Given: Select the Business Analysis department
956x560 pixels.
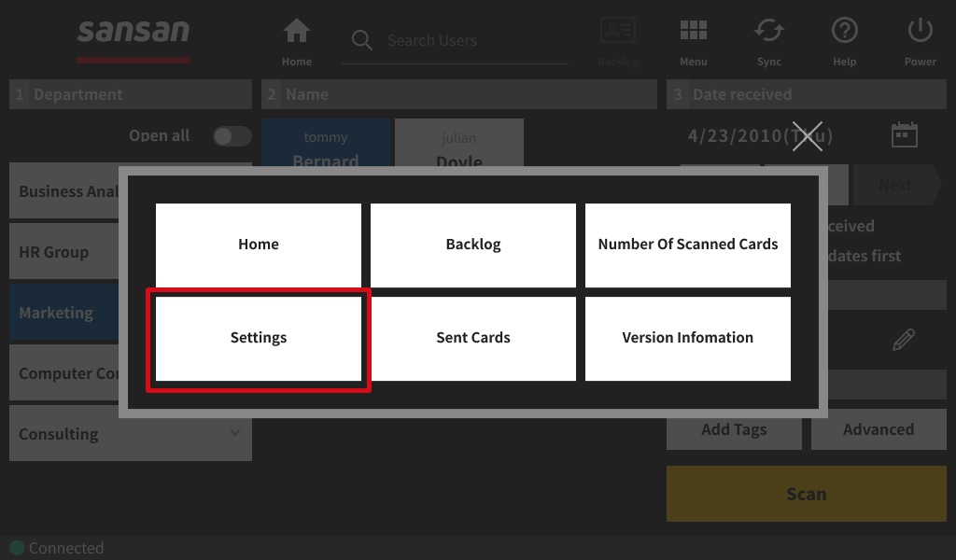Looking at the screenshot, I should (64, 191).
